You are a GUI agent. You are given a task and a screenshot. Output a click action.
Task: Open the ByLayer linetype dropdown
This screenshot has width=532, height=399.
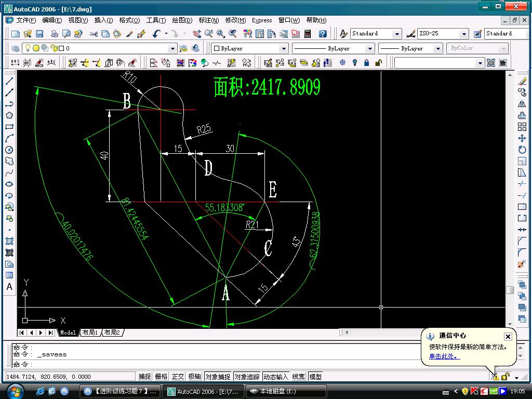coord(370,48)
